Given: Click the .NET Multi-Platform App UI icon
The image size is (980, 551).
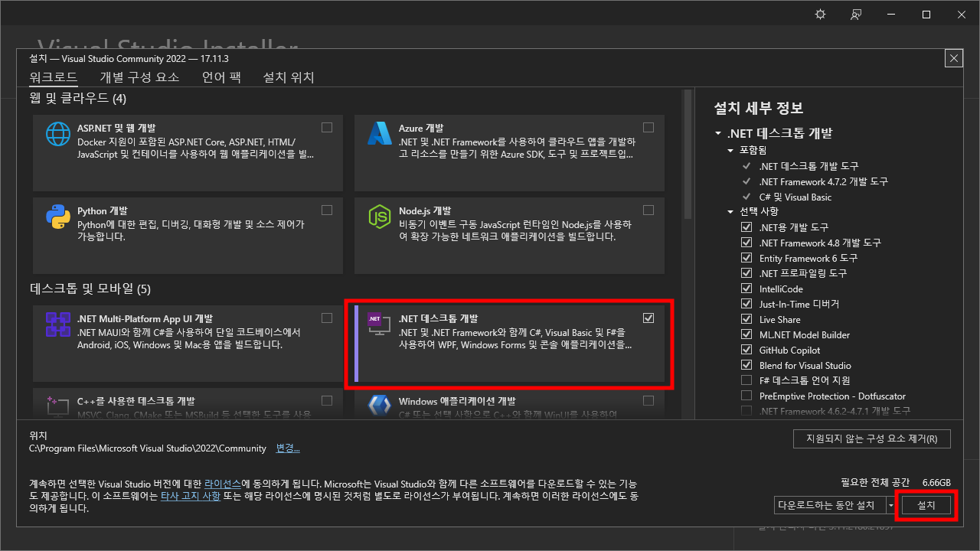Looking at the screenshot, I should tap(58, 324).
